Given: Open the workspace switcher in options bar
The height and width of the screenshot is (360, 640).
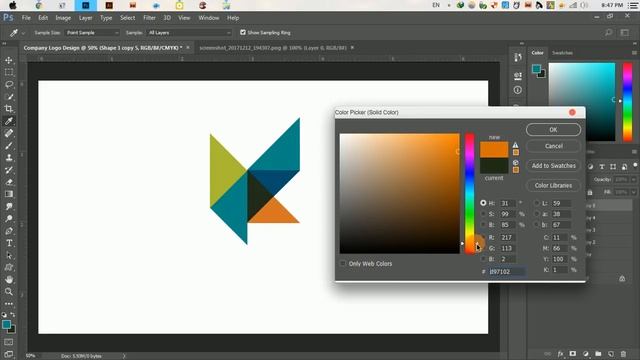Looking at the screenshot, I should (625, 33).
